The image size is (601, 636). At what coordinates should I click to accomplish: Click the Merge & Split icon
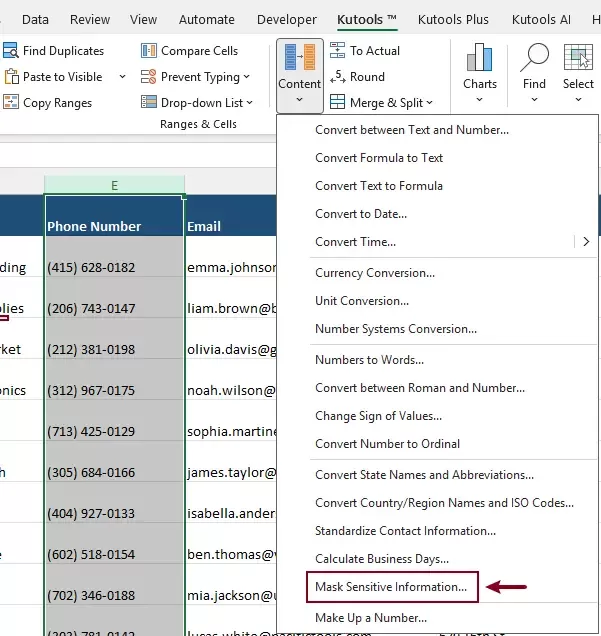[337, 102]
